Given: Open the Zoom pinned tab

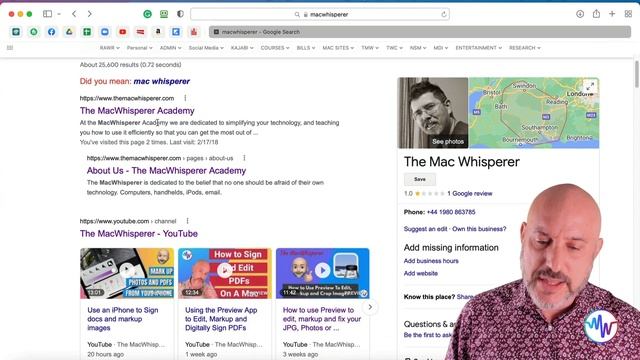Looking at the screenshot, I should pos(105,32).
